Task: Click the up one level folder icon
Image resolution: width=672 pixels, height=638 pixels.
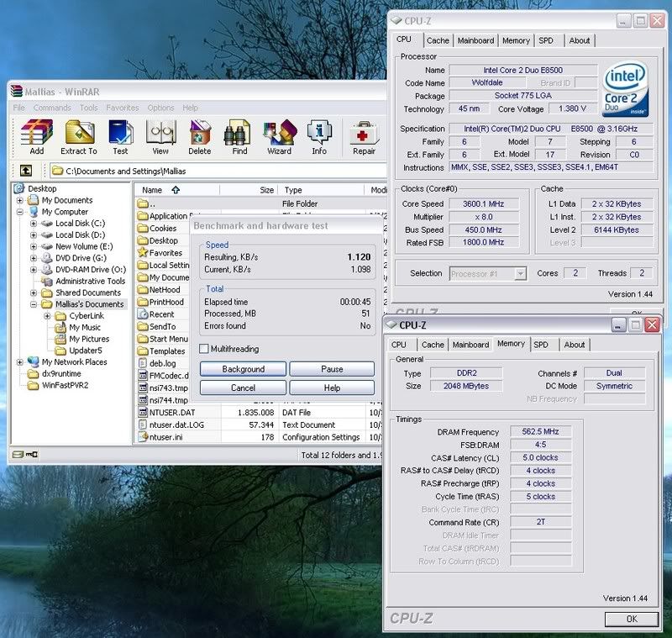Action: pos(26,171)
